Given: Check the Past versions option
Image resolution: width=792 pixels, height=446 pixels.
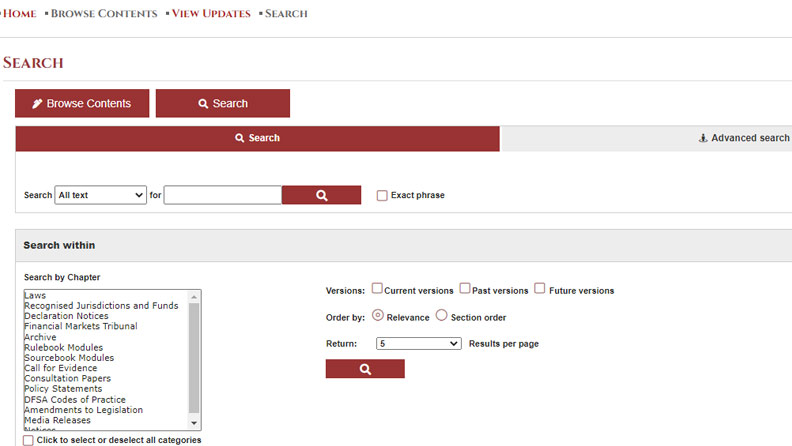Looking at the screenshot, I should pos(465,289).
